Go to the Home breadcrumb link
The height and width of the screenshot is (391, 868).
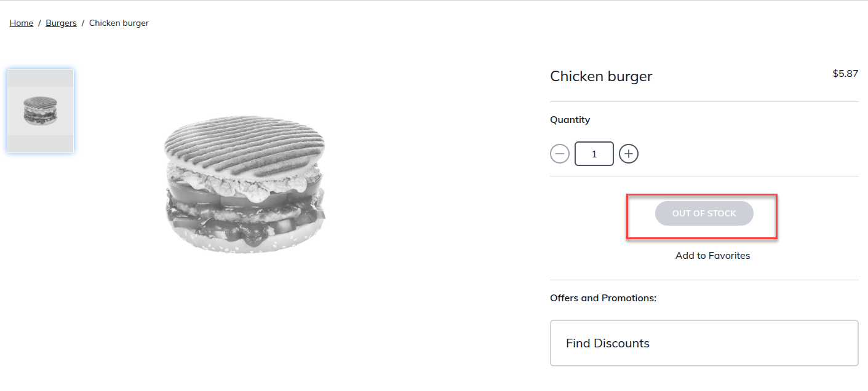[x=22, y=23]
